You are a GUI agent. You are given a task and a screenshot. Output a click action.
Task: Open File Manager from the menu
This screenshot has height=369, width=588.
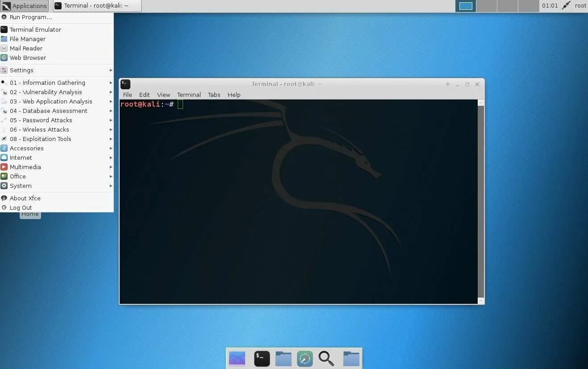click(x=57, y=39)
